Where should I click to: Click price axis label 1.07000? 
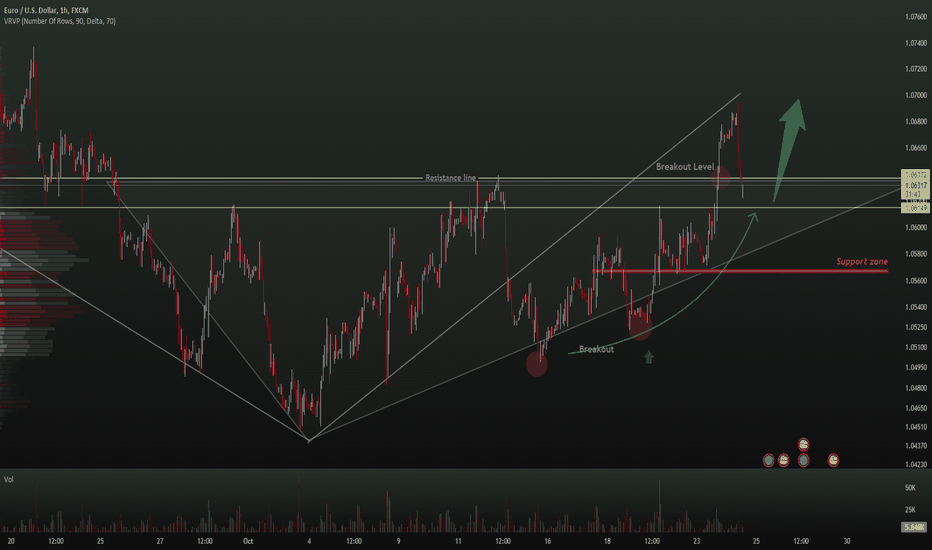click(915, 95)
